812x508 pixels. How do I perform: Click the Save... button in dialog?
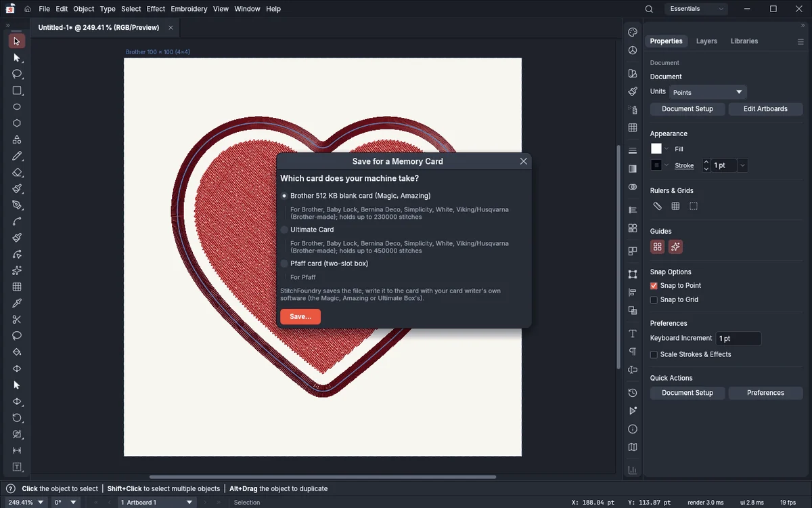(300, 316)
